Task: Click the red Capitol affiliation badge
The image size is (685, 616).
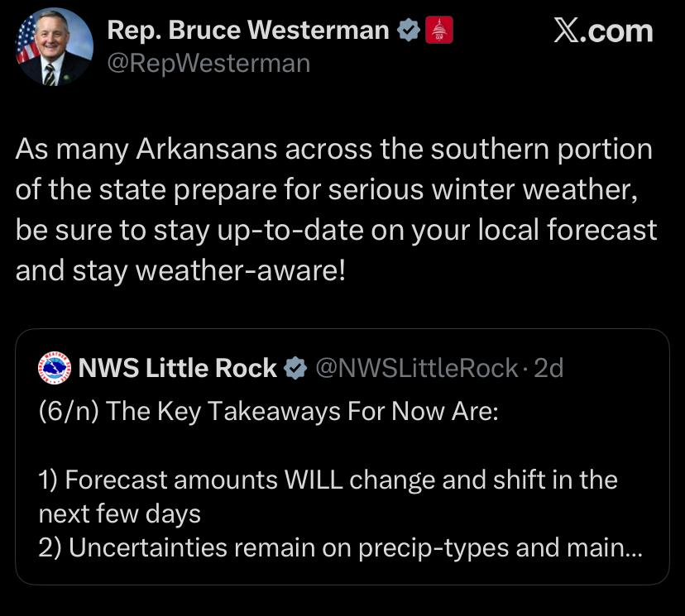Action: tap(438, 31)
